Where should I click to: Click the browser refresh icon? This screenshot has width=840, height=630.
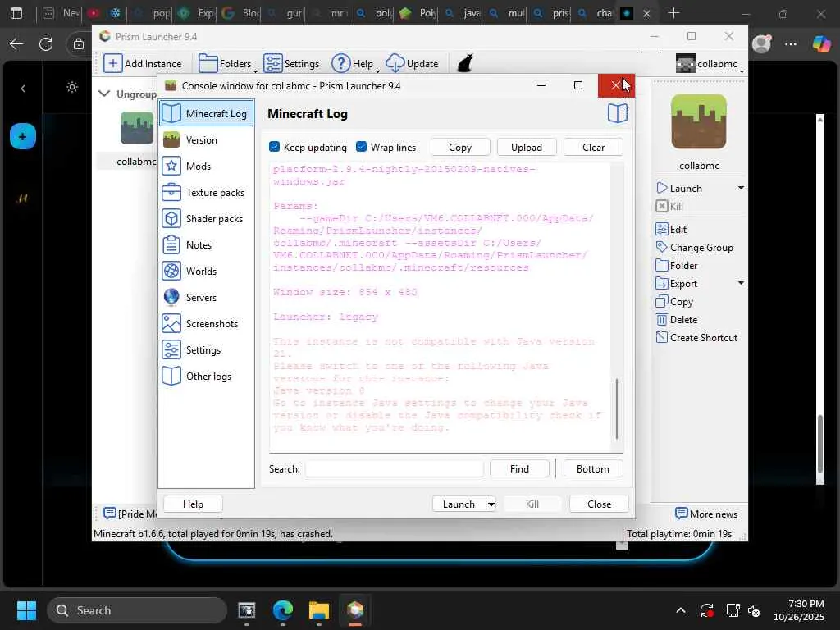pos(46,44)
